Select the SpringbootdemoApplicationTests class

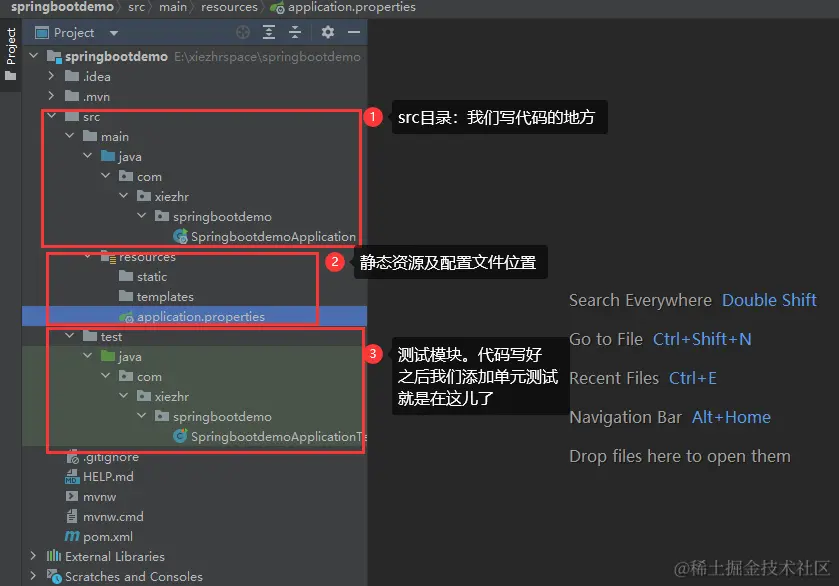(278, 437)
